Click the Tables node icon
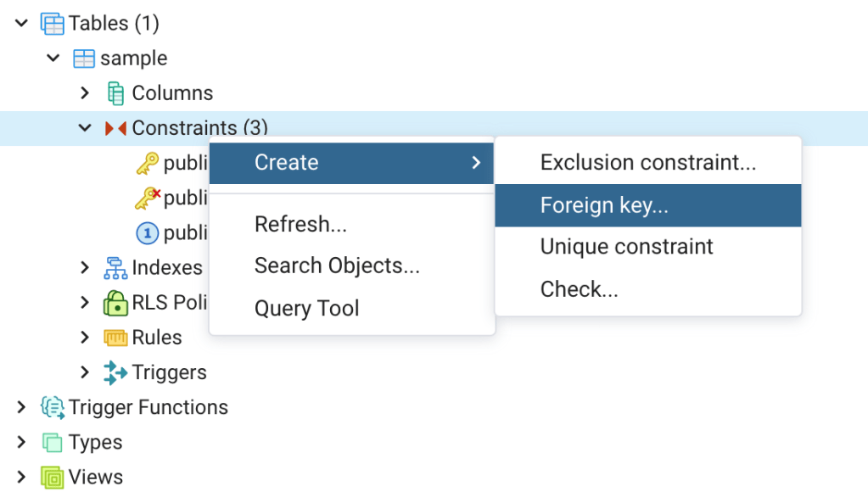The height and width of the screenshot is (503, 868). tap(53, 24)
